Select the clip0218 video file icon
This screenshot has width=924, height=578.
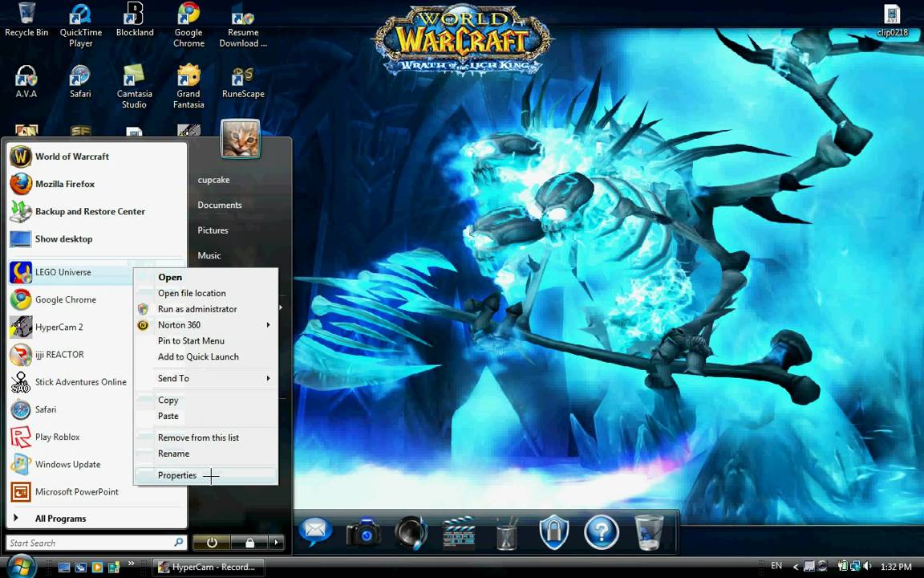click(892, 21)
